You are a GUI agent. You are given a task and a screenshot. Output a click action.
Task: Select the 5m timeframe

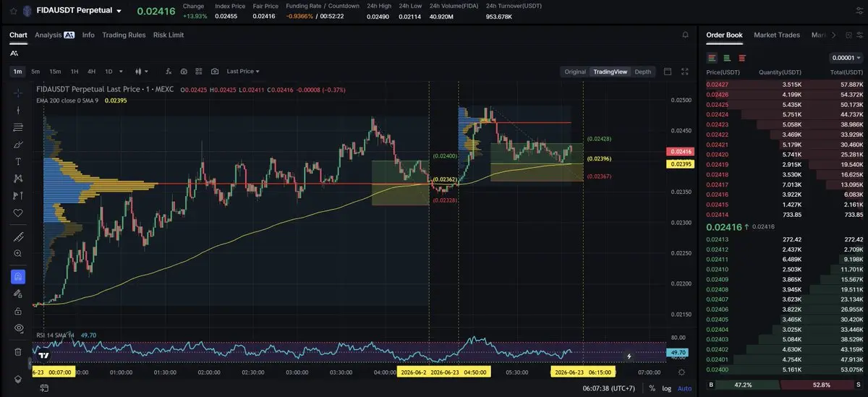click(35, 72)
